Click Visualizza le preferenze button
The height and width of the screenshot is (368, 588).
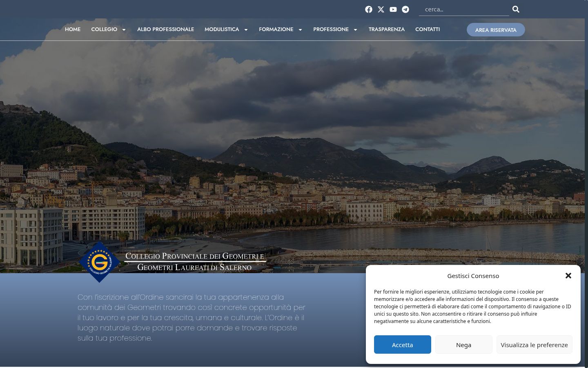pyautogui.click(x=535, y=345)
